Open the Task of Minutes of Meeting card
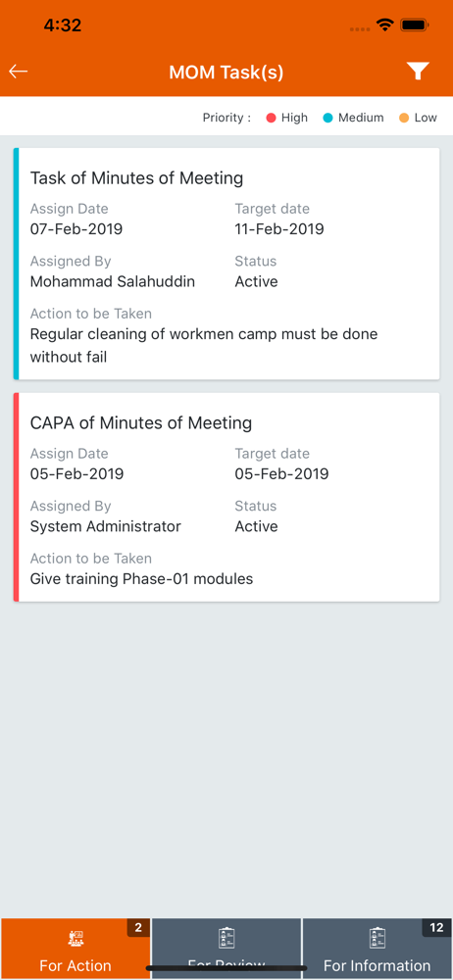 click(x=226, y=264)
